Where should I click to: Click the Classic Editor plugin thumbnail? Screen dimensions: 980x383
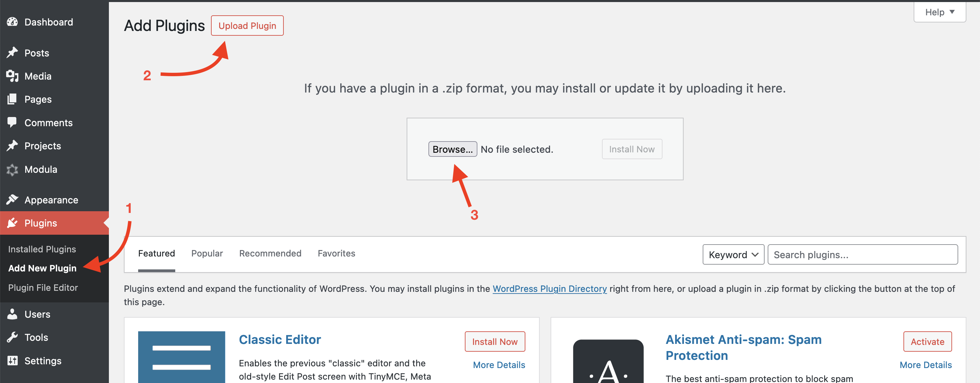click(x=181, y=357)
